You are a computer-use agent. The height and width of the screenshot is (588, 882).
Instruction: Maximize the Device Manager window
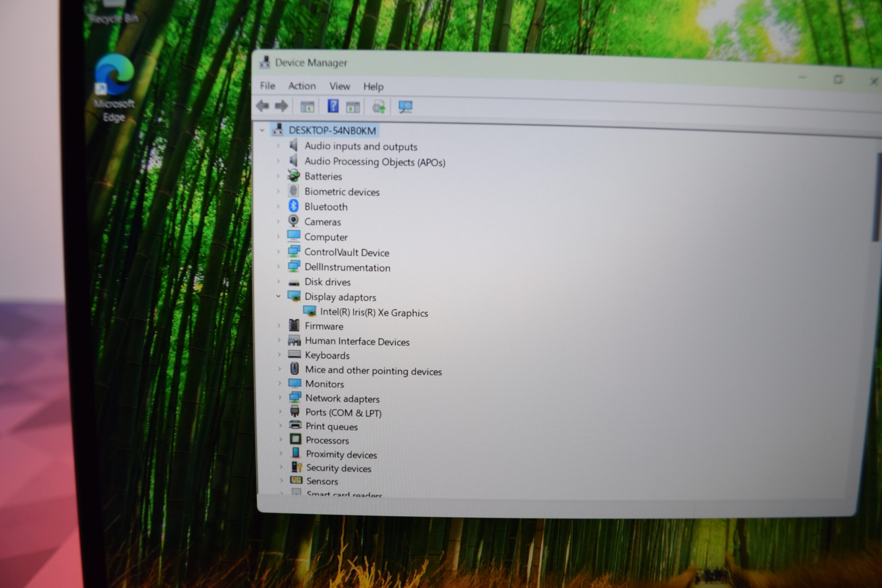[838, 80]
